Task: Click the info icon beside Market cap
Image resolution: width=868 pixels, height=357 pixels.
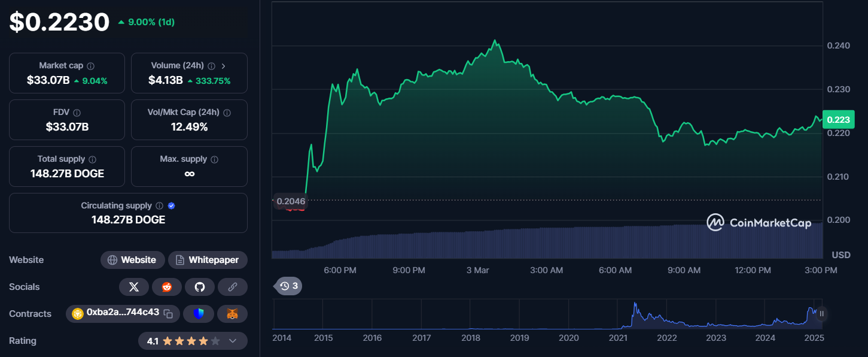Action: (90, 66)
